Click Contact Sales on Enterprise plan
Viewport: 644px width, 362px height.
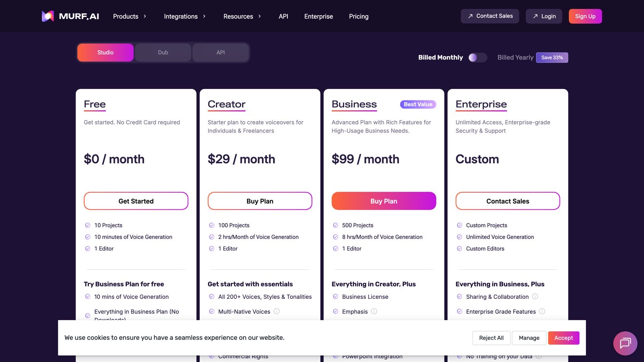[508, 201]
